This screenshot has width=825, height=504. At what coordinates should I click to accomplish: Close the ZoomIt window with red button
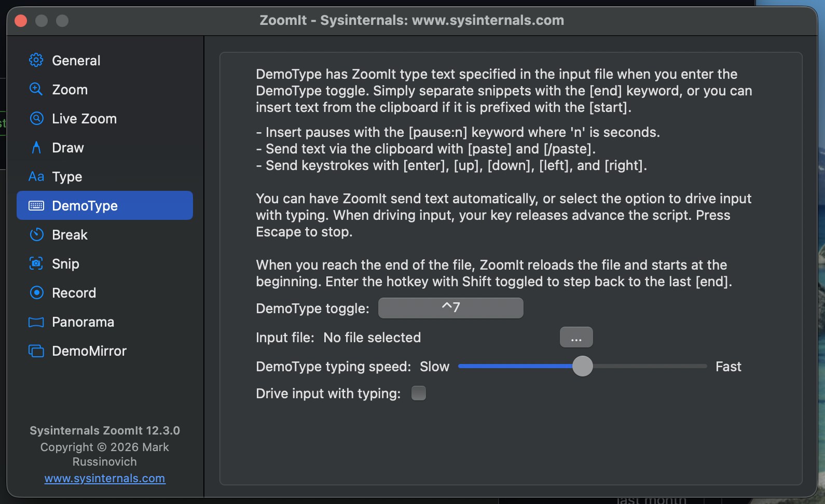pos(21,20)
